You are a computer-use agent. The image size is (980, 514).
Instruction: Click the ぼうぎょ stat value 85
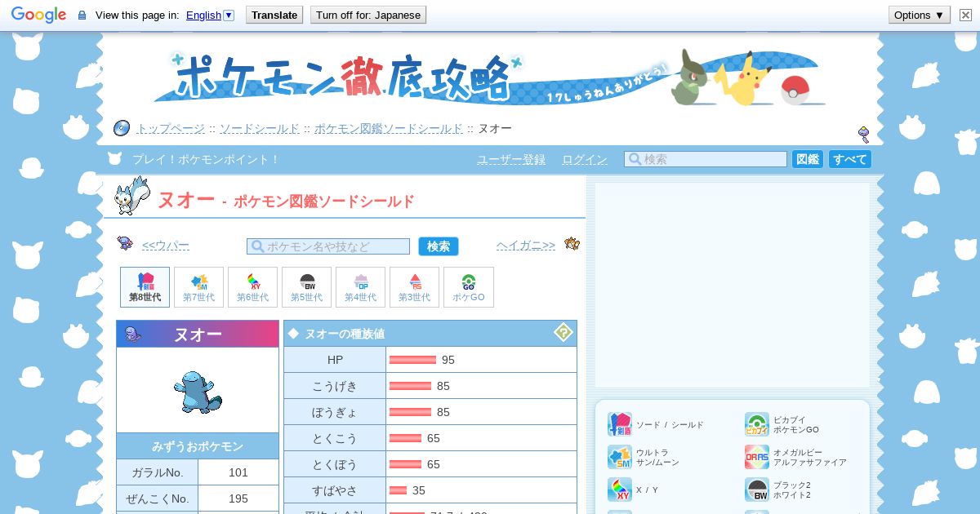coord(443,412)
